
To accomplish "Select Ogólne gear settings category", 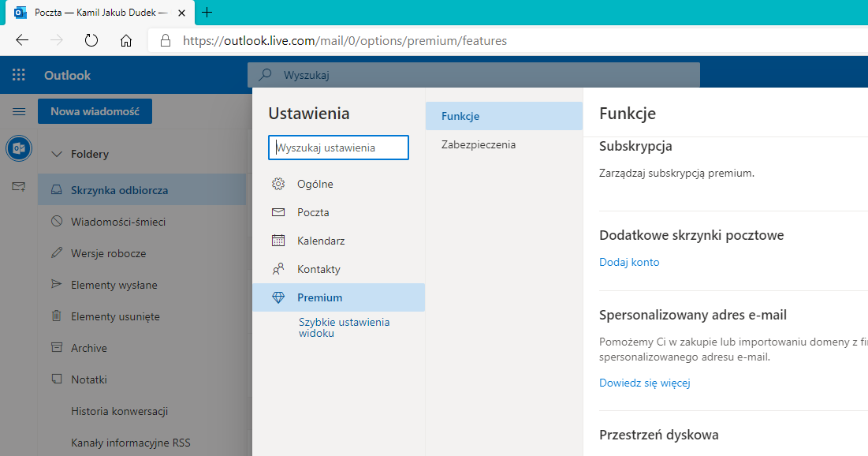I will 315,184.
